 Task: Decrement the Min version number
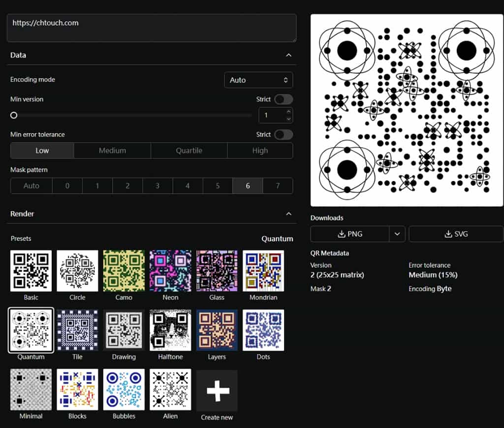[x=288, y=119]
